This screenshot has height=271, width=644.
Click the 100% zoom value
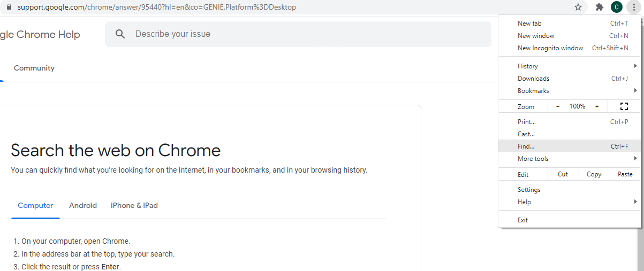(x=577, y=106)
